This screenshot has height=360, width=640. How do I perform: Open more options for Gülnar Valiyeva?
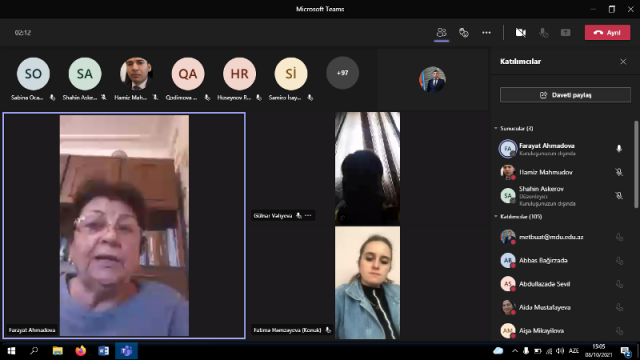coord(308,216)
